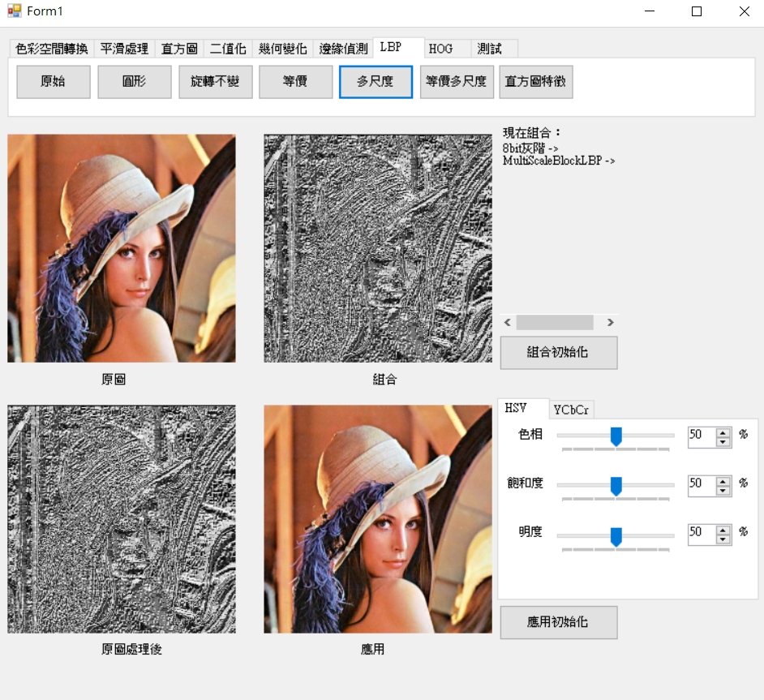Screen dimensions: 764x700
Task: Switch to the 邊緣偵測 tab
Action: [343, 49]
